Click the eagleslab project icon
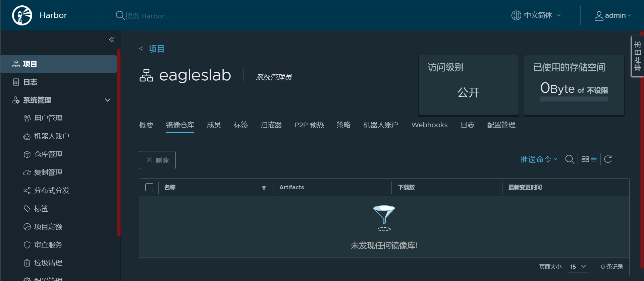The image size is (644, 281). pos(146,75)
